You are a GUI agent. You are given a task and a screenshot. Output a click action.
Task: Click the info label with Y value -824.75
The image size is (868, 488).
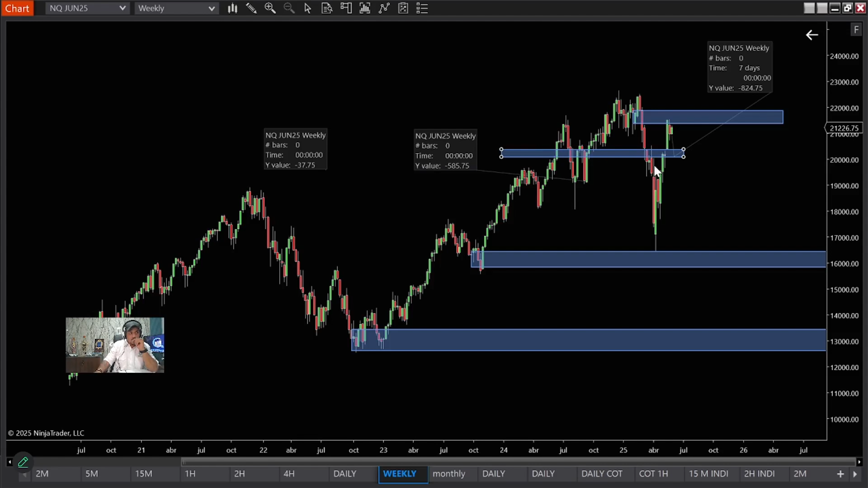pos(740,68)
